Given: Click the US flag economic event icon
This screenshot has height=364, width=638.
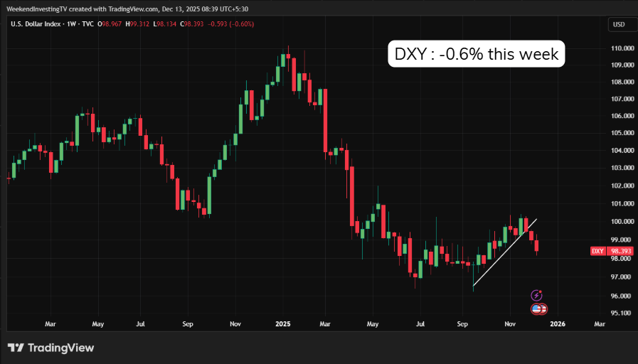Looking at the screenshot, I should pyautogui.click(x=540, y=309).
